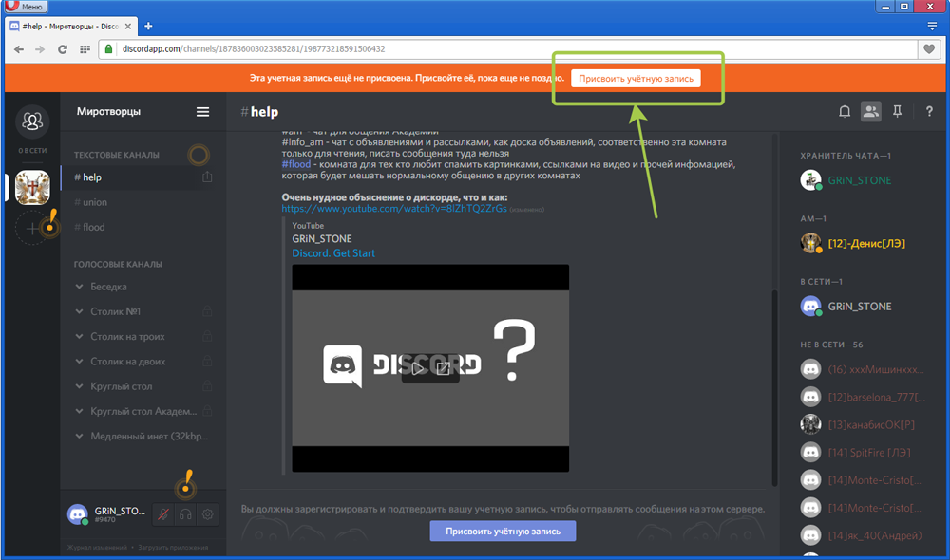Toggle headphones deafen
950x560 pixels.
pyautogui.click(x=185, y=514)
